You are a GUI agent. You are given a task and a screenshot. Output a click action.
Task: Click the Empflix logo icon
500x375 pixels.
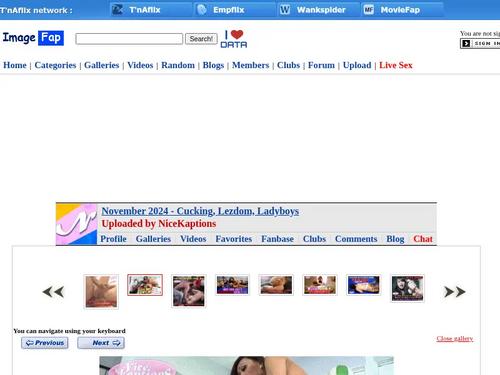[x=202, y=9]
